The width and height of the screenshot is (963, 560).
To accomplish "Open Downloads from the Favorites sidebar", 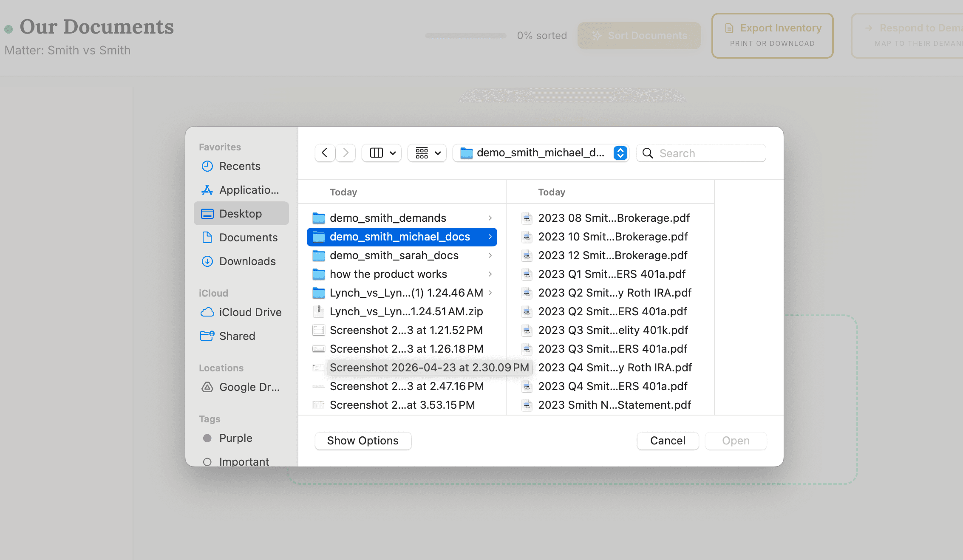I will click(x=248, y=261).
